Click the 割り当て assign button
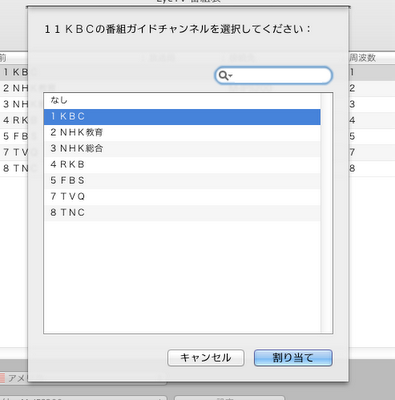 (293, 358)
